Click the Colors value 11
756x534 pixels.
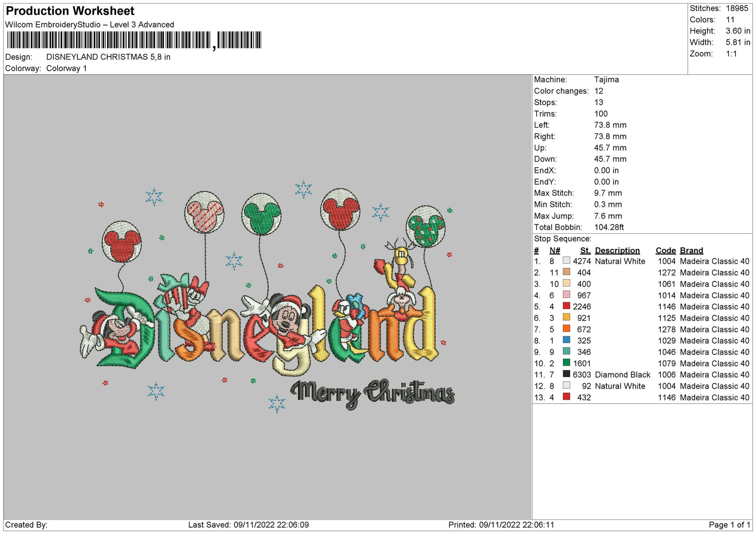730,20
